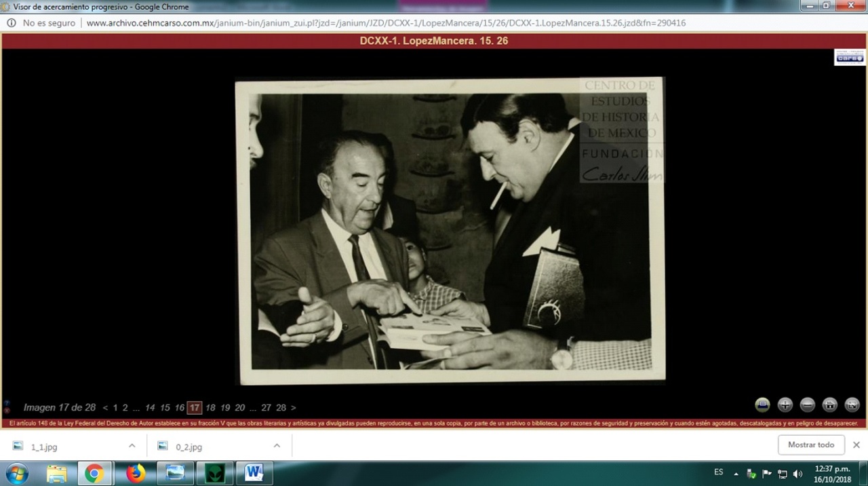Go to next image using > arrow
This screenshot has height=486, width=868.
click(293, 408)
